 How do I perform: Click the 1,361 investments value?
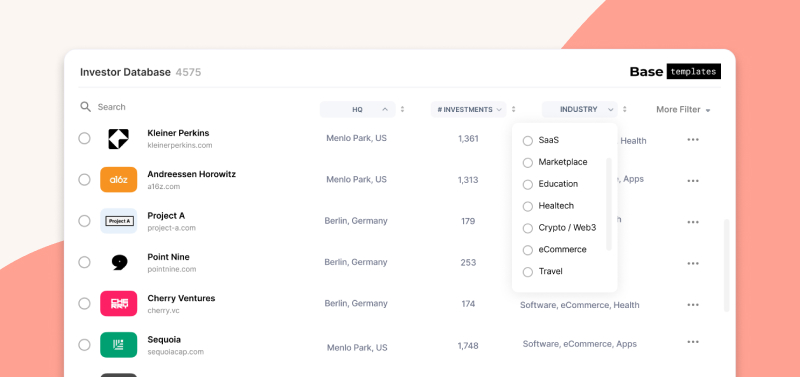tap(468, 138)
